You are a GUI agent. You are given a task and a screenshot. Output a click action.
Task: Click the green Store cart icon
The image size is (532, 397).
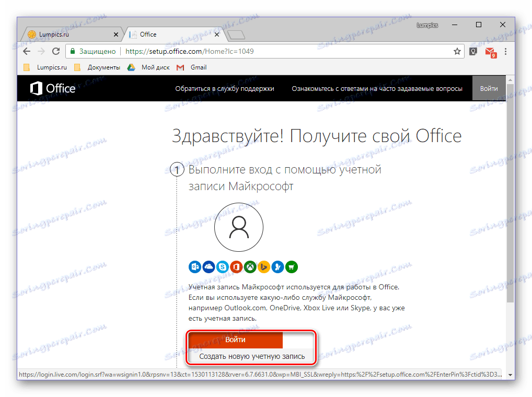(292, 267)
